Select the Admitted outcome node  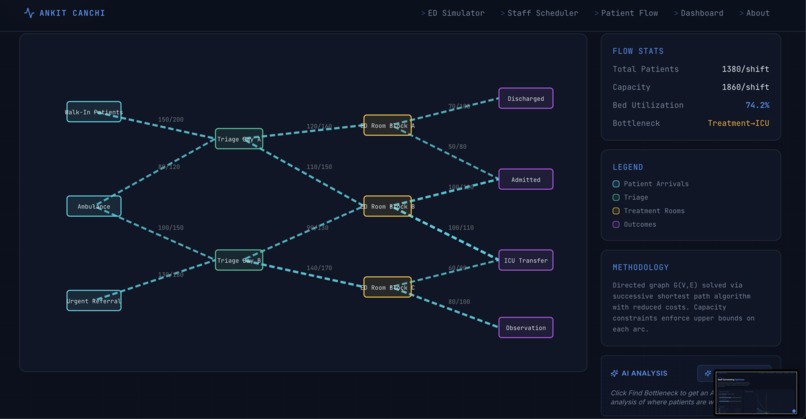pyautogui.click(x=526, y=179)
